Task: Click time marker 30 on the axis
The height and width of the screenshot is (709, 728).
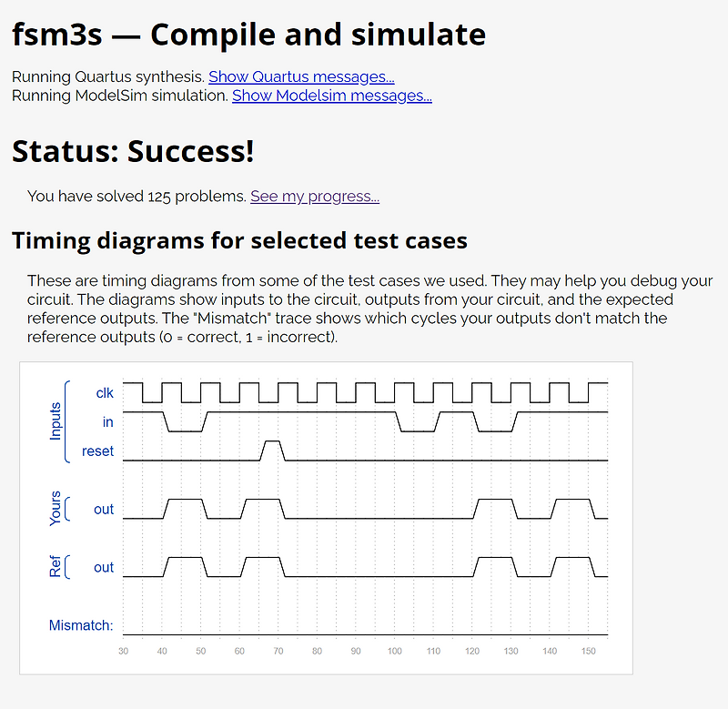Action: [x=124, y=652]
